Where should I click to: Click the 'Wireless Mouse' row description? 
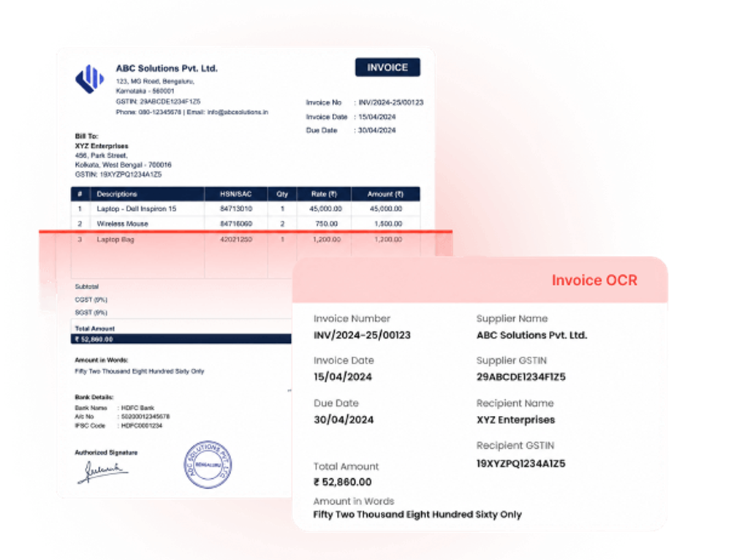(x=122, y=224)
